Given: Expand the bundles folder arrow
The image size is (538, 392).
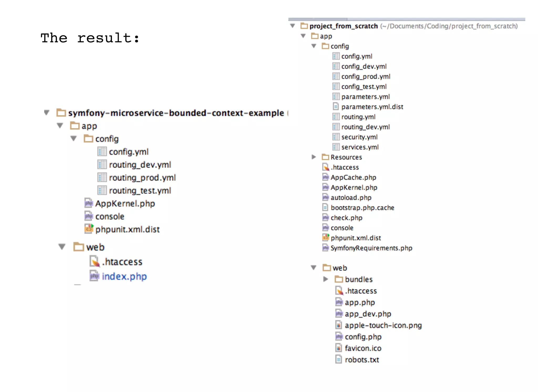Looking at the screenshot, I should tap(325, 279).
